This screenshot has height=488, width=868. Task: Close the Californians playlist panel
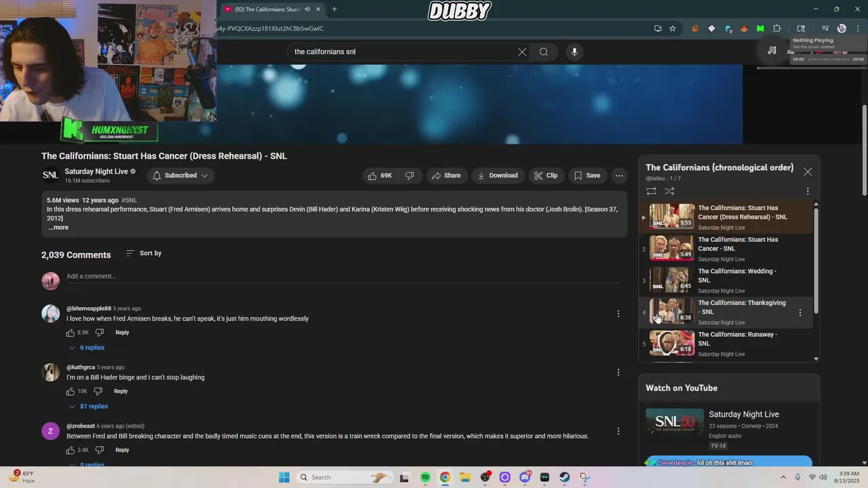click(x=808, y=171)
